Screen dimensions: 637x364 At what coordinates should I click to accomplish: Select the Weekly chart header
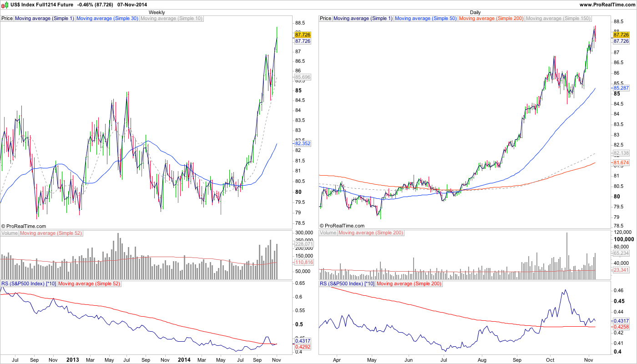(157, 12)
